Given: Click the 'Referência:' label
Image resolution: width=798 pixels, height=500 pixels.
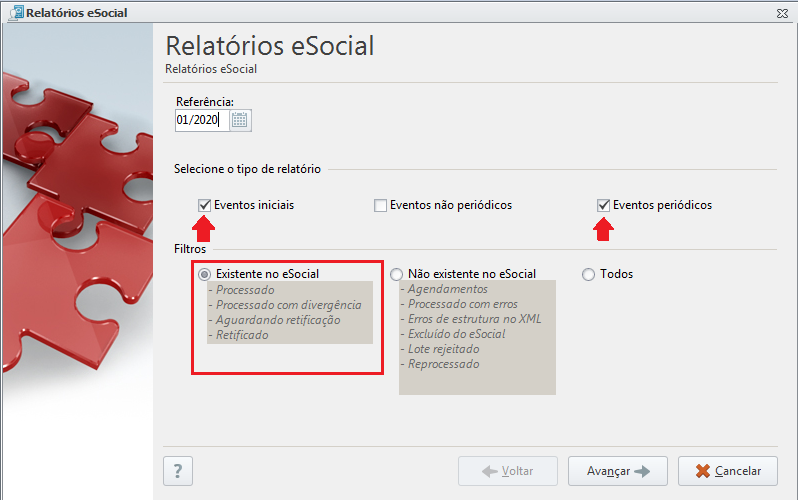Looking at the screenshot, I should coord(205,102).
